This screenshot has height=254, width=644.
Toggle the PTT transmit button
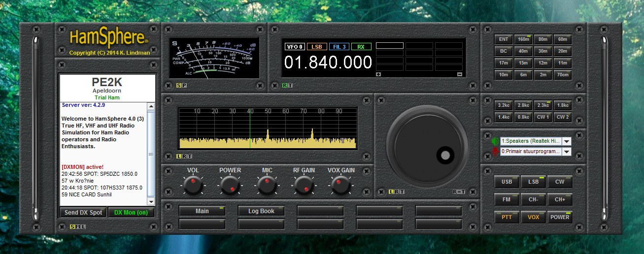(507, 217)
